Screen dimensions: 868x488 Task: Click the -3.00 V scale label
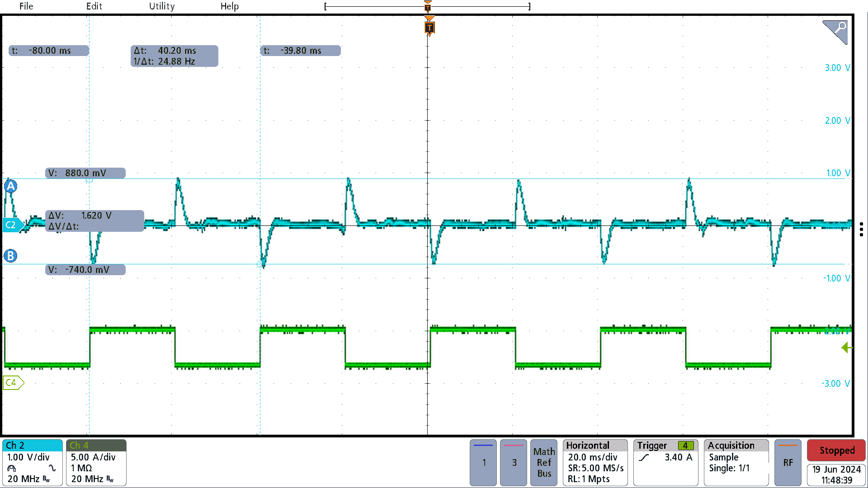click(x=836, y=384)
